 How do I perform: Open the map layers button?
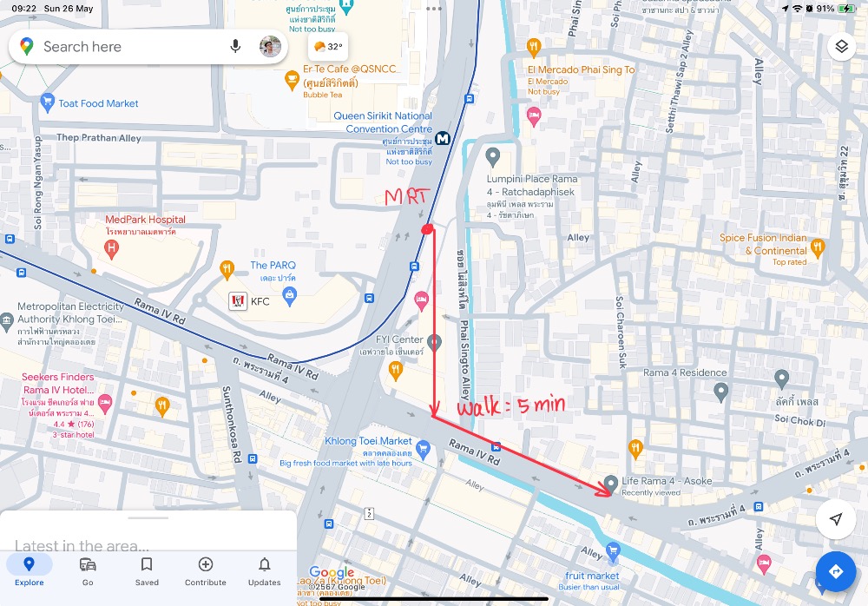[x=841, y=47]
